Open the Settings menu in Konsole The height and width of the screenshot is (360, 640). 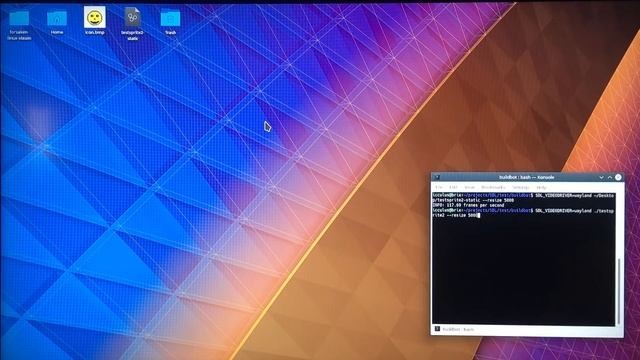coord(521,187)
